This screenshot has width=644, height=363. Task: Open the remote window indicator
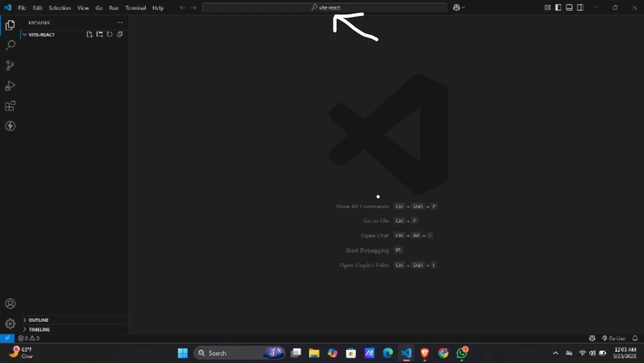(x=7, y=338)
